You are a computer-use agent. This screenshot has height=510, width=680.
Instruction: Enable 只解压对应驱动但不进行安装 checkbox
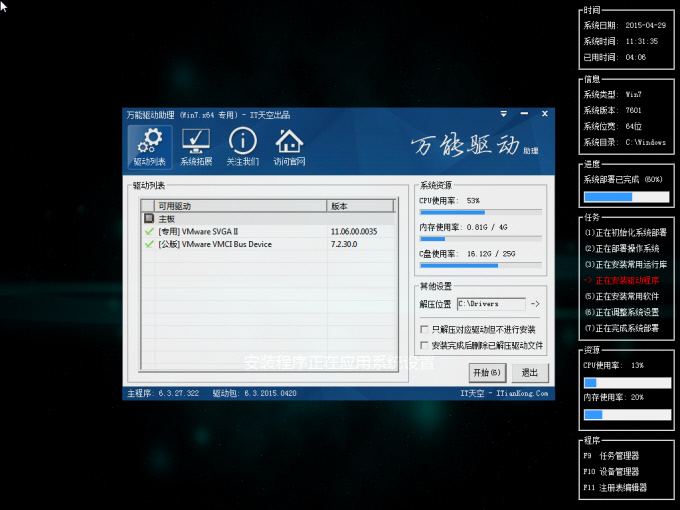click(425, 330)
